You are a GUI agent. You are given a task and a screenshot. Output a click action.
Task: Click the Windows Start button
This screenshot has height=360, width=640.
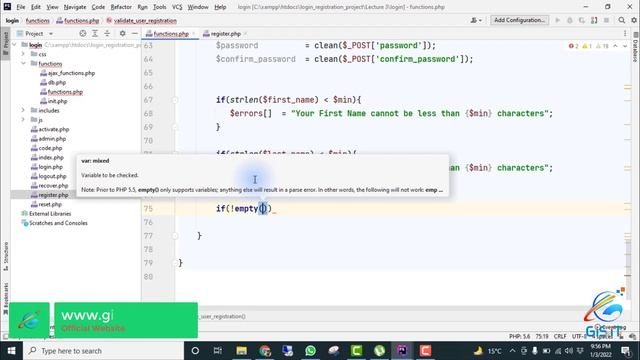[11, 351]
